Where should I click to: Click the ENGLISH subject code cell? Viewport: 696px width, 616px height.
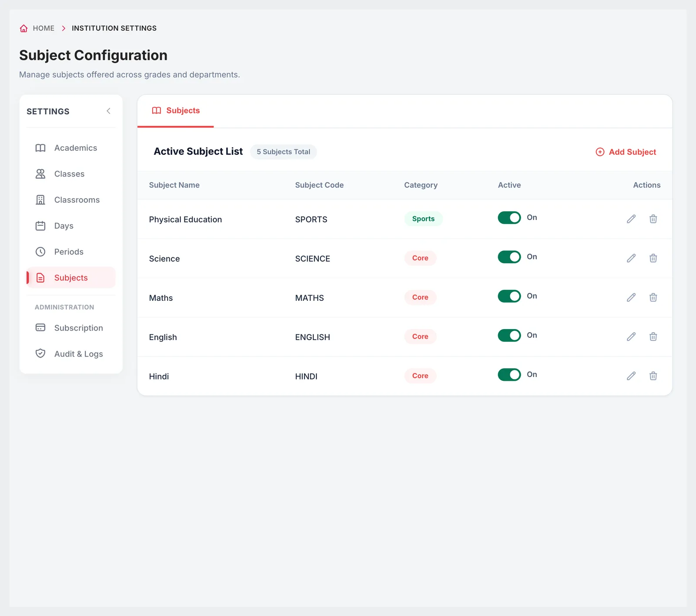click(312, 337)
